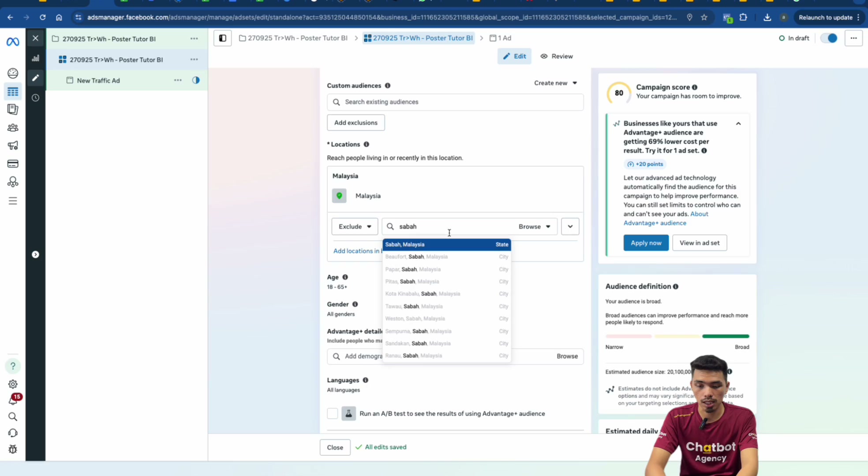Open the Create new dropdown
868x476 pixels.
(x=555, y=83)
